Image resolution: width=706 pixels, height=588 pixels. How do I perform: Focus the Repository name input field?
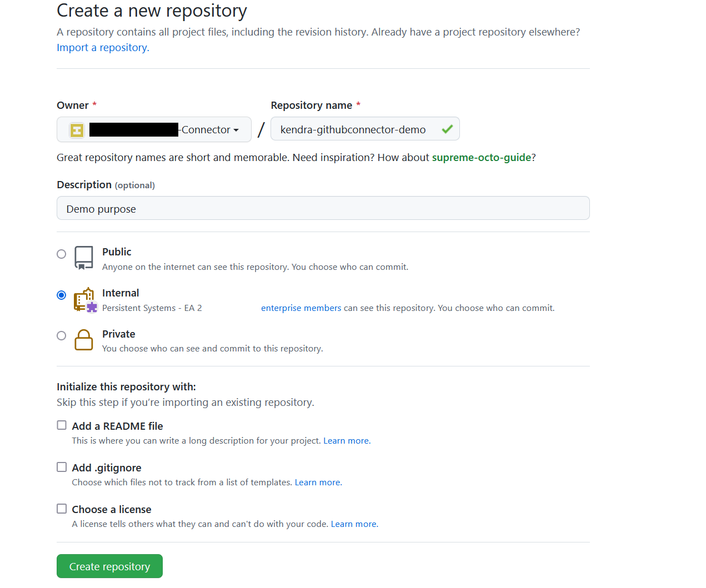tap(355, 129)
